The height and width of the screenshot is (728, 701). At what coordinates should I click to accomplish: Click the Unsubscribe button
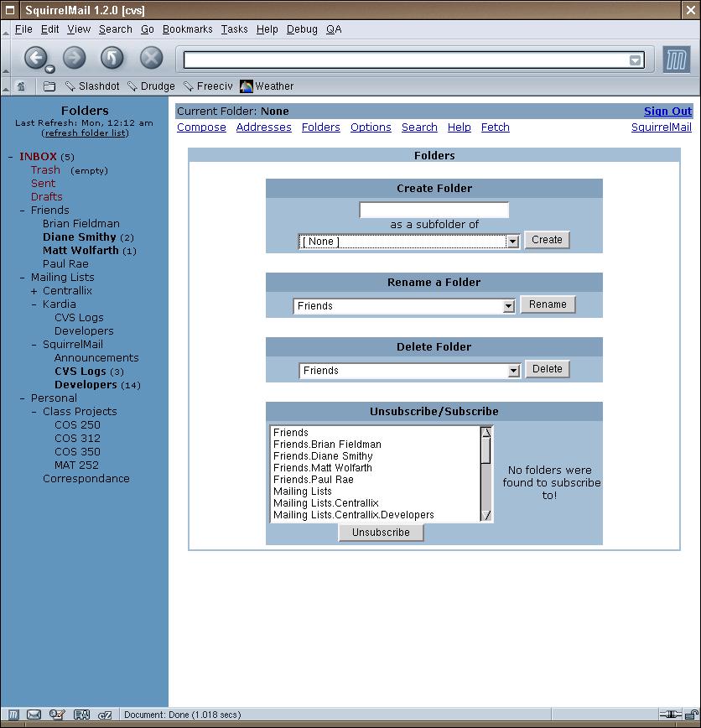click(381, 533)
